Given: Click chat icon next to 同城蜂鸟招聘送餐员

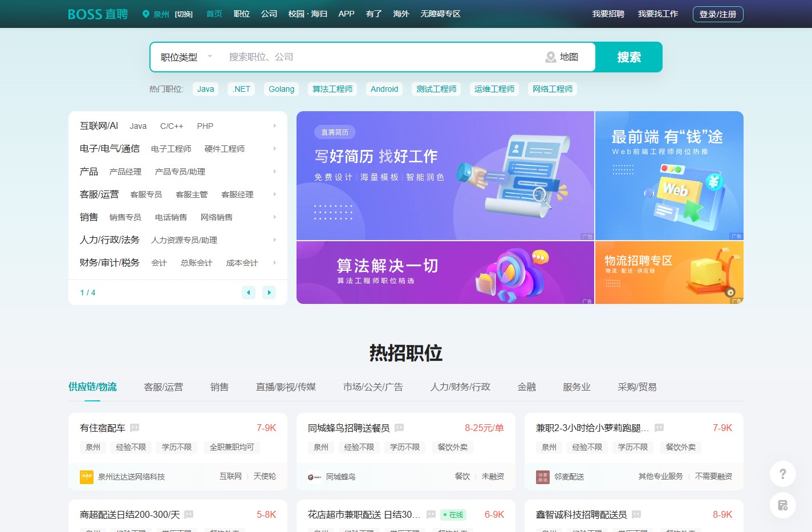Looking at the screenshot, I should click(x=399, y=428).
